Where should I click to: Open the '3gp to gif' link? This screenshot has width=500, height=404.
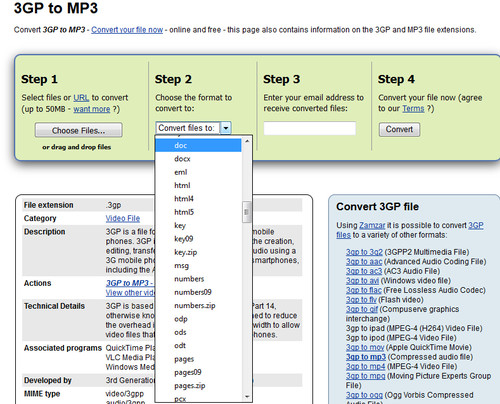pyautogui.click(x=362, y=309)
